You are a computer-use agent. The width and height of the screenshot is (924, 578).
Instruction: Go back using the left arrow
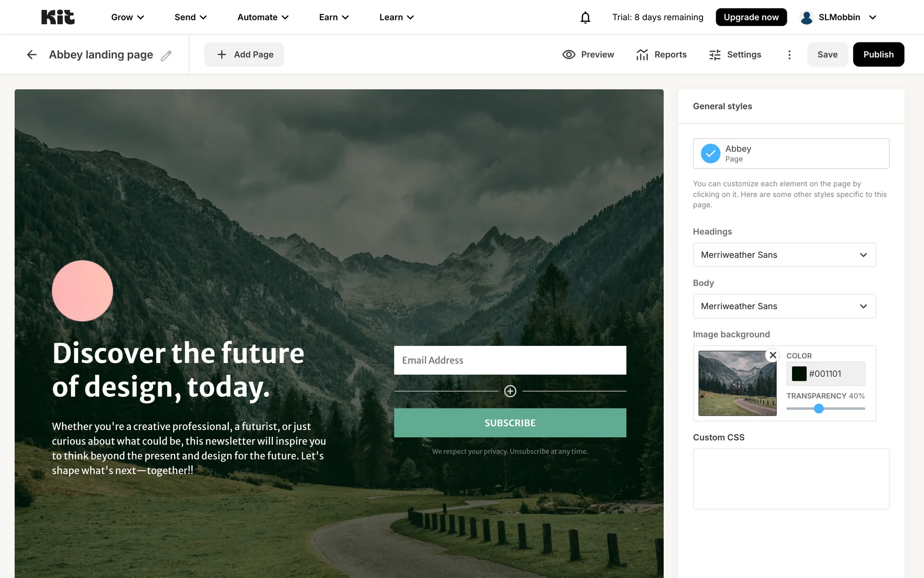[32, 54]
